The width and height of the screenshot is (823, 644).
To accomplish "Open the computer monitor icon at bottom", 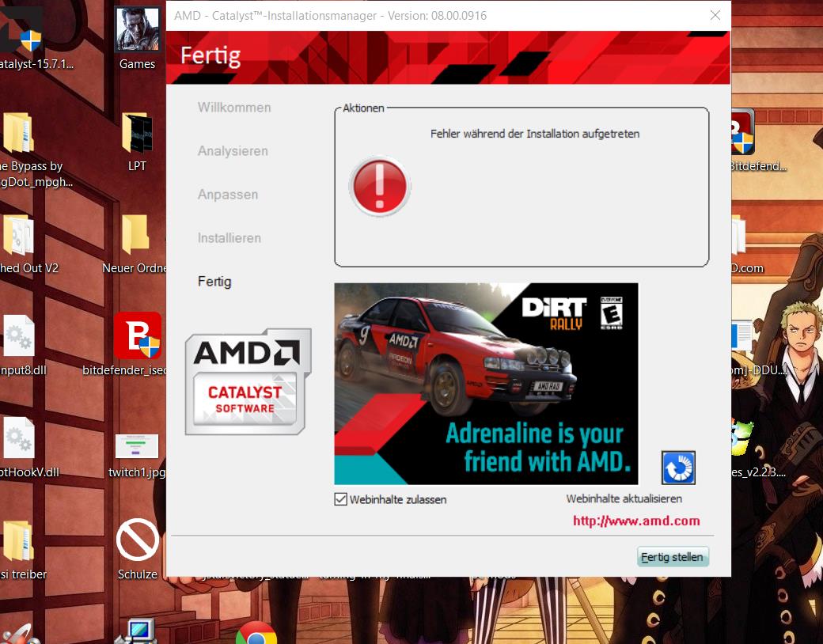I will click(138, 631).
